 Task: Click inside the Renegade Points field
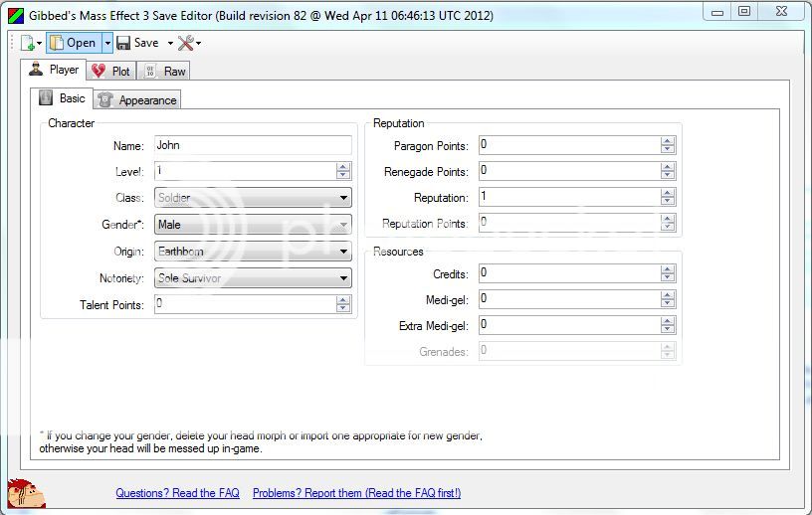569,171
